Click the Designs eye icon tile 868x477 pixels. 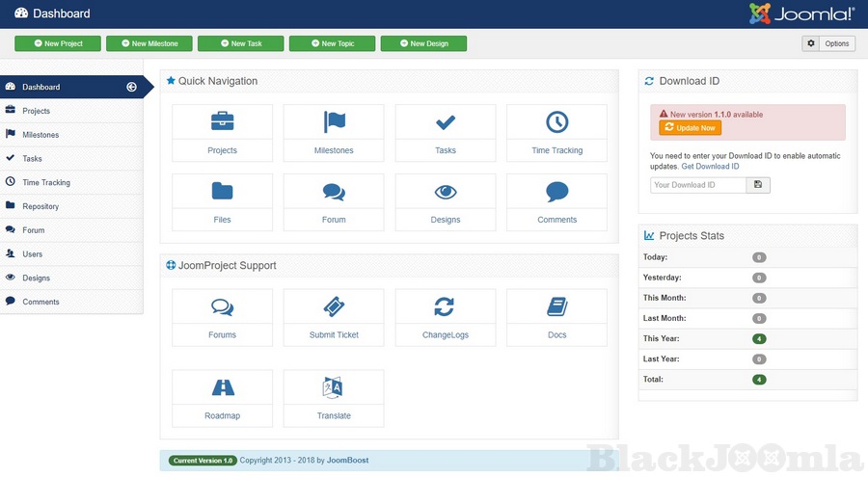(445, 201)
